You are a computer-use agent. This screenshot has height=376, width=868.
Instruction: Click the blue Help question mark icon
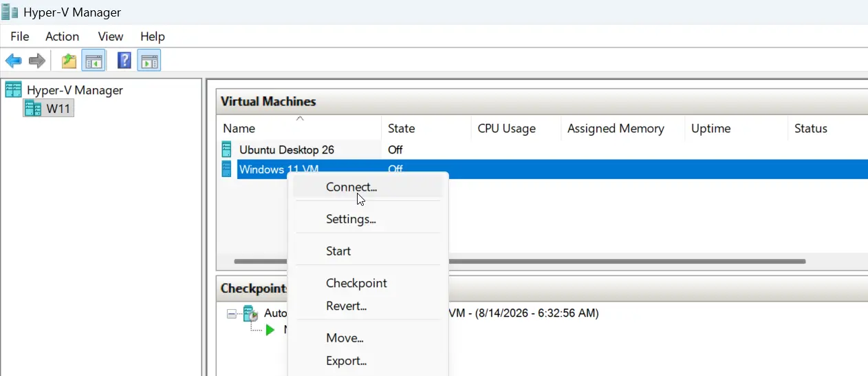(124, 61)
